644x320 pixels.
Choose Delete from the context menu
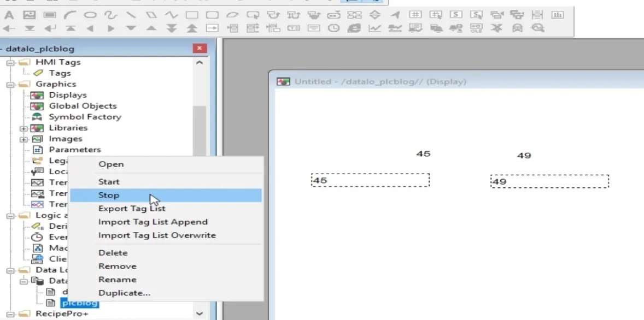[166, 253]
